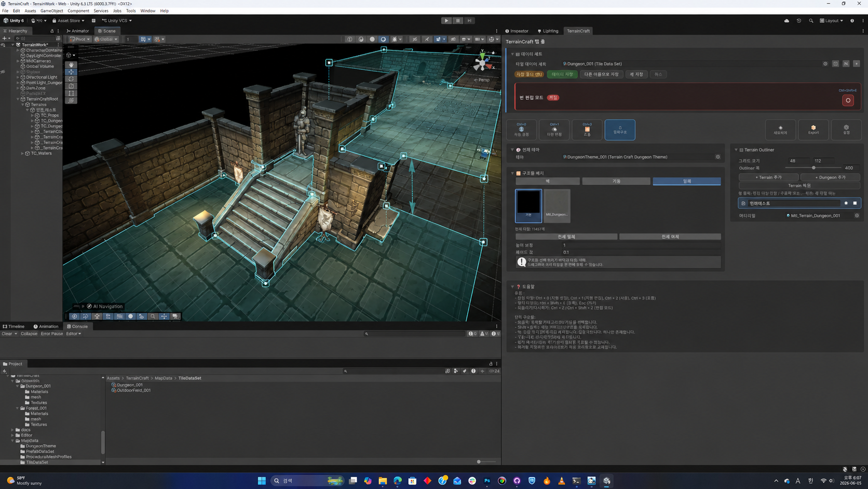Click Terrain 추가 button
The width and height of the screenshot is (868, 489).
coord(768,177)
